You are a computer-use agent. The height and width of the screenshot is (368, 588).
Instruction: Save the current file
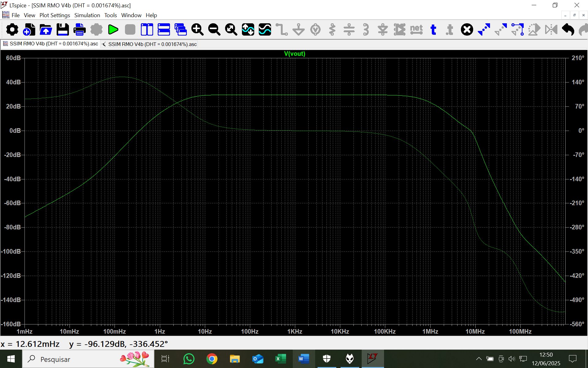point(63,30)
